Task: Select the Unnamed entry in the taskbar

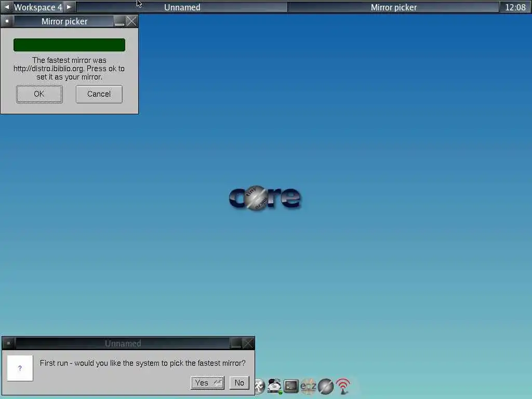Action: (x=182, y=7)
